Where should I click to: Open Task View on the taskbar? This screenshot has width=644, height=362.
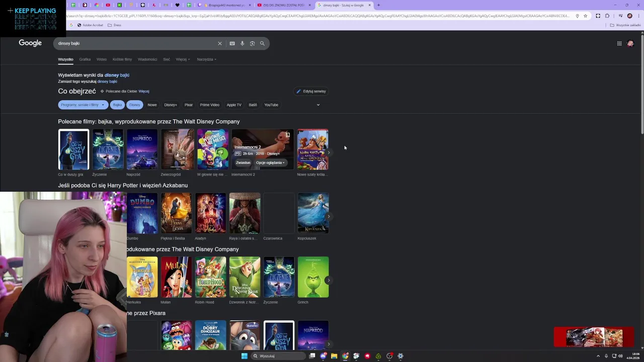tap(312, 356)
